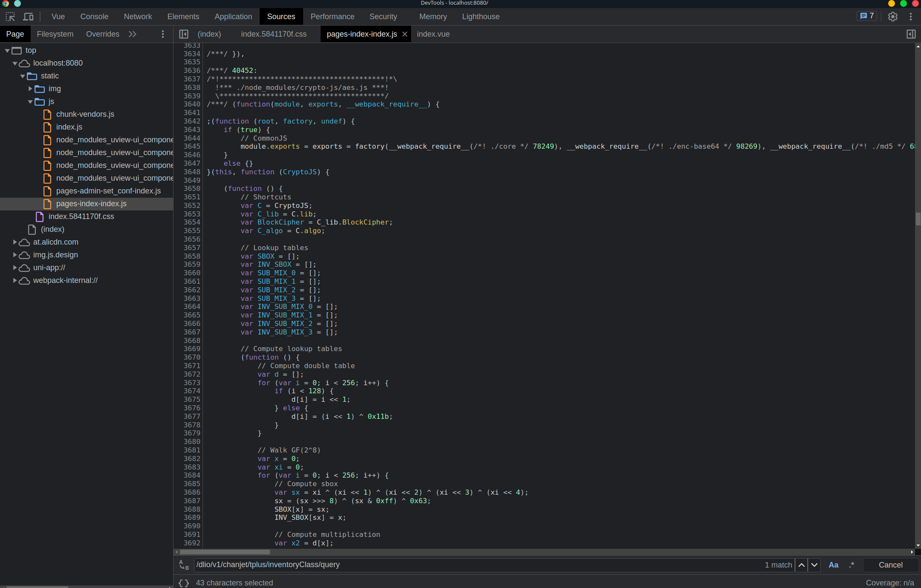Expand the at.alicdn.com origin
This screenshot has width=921, height=588.
pyautogui.click(x=15, y=242)
